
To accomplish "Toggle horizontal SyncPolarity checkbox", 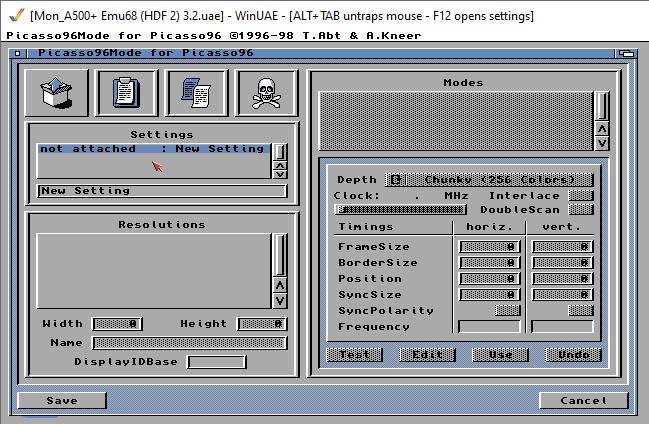I will (508, 311).
